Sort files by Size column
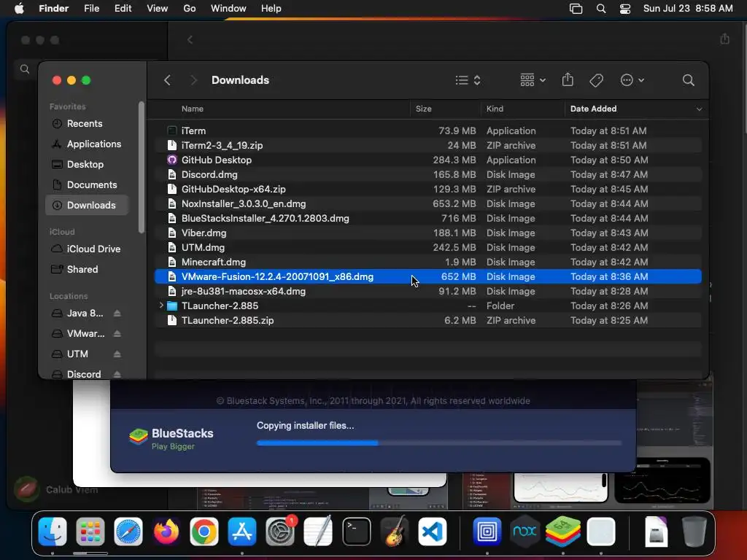The width and height of the screenshot is (747, 560). 423,109
